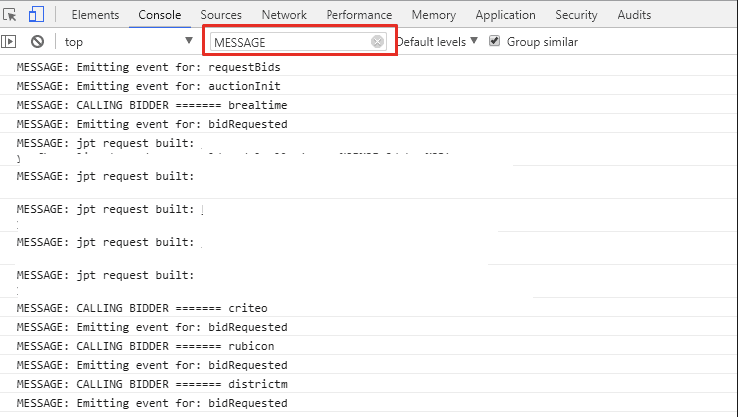Select the Console tab
Image resolution: width=738 pixels, height=417 pixels.
[x=160, y=15]
